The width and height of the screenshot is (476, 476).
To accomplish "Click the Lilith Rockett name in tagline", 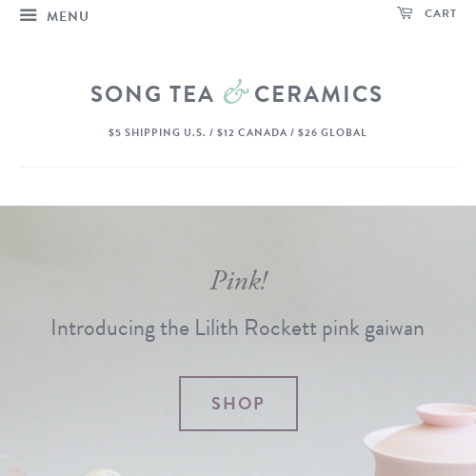I will click(255, 327).
